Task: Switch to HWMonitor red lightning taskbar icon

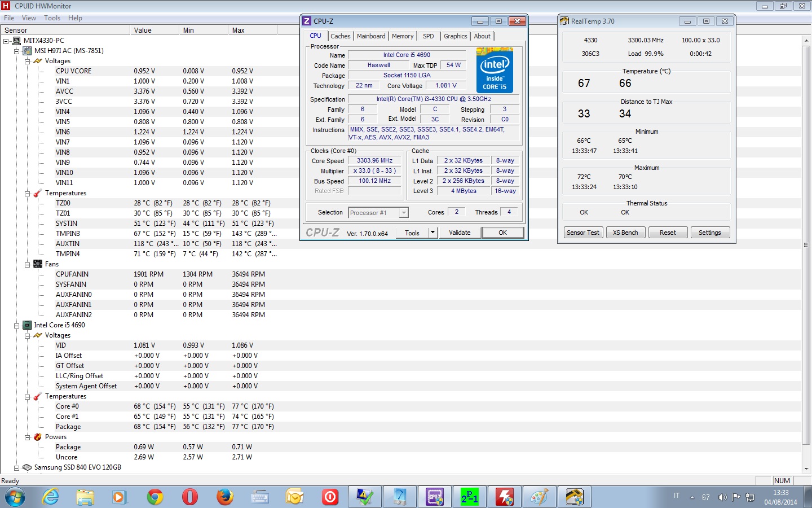Action: [505, 497]
